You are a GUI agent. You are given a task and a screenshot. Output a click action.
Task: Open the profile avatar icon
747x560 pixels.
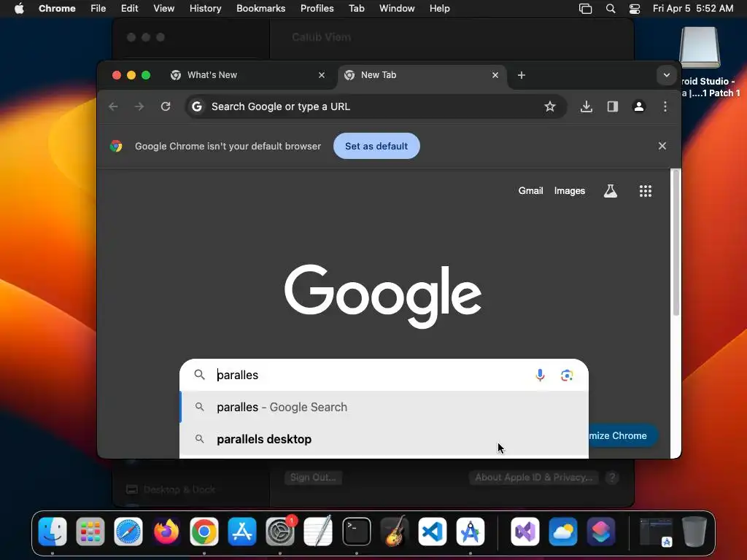639,106
